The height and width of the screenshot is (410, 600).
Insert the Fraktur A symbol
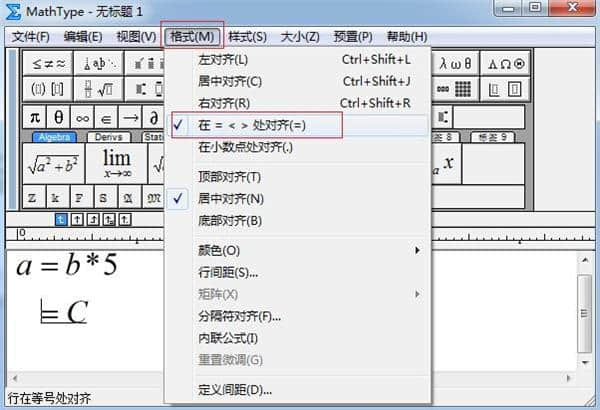(130, 197)
